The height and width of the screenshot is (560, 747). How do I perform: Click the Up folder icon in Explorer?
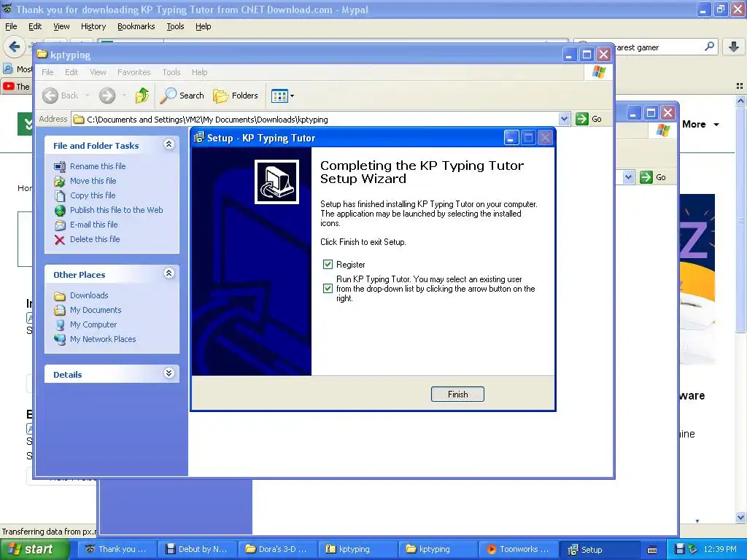click(142, 96)
